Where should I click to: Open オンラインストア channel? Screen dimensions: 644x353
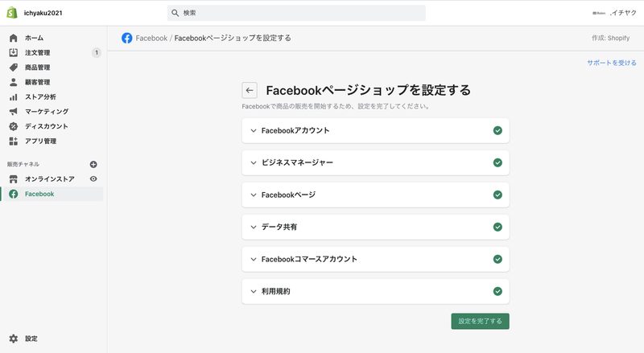(50, 179)
